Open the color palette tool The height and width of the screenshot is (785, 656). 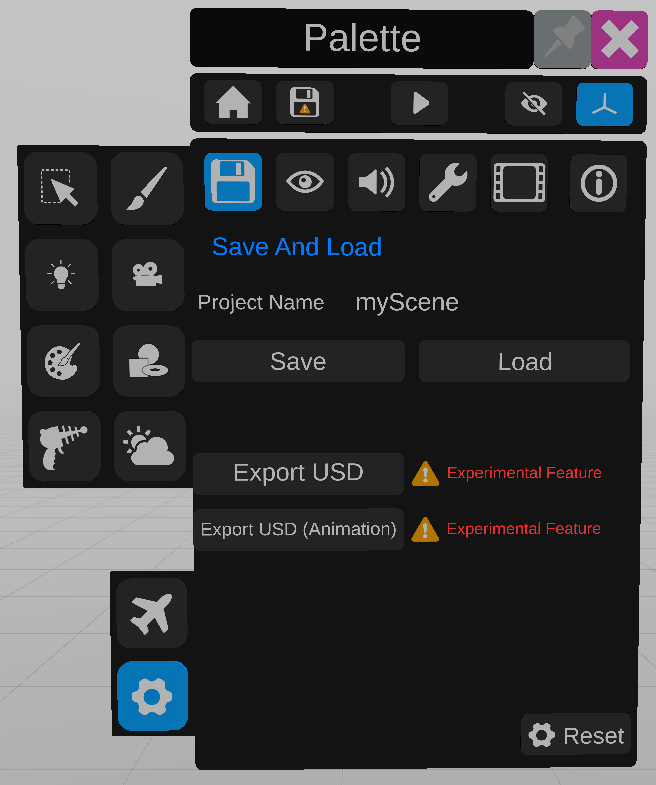[63, 361]
